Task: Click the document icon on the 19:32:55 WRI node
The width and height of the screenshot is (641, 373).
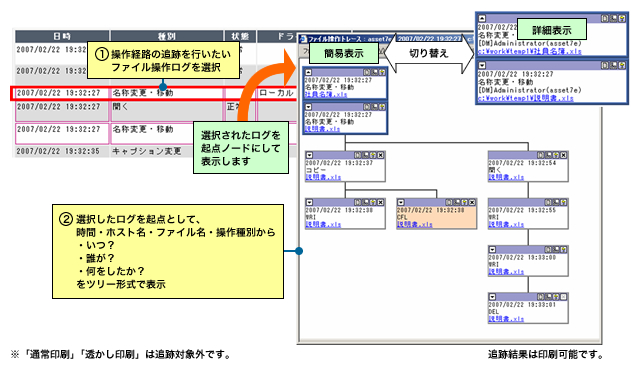Action: point(548,202)
